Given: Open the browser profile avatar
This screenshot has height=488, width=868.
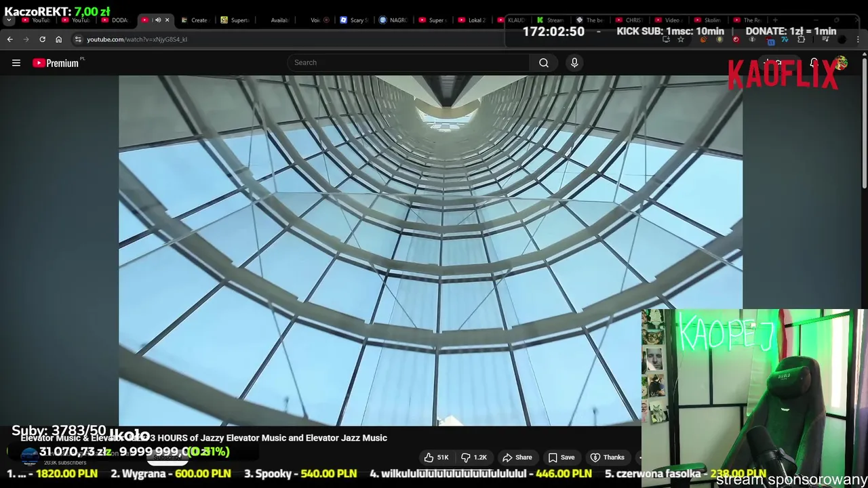Looking at the screenshot, I should pyautogui.click(x=842, y=39).
